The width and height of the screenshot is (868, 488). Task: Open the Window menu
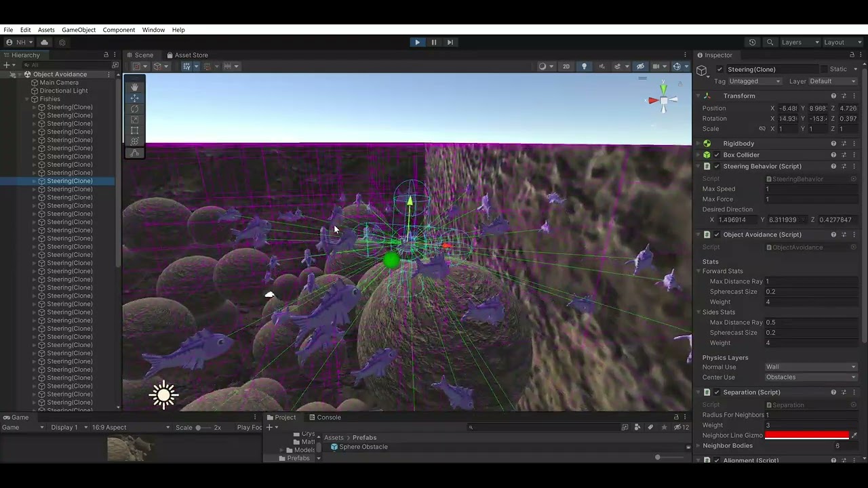(153, 30)
